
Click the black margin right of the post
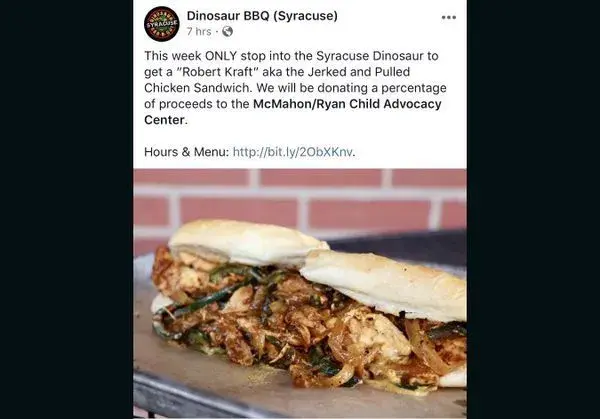(533, 209)
